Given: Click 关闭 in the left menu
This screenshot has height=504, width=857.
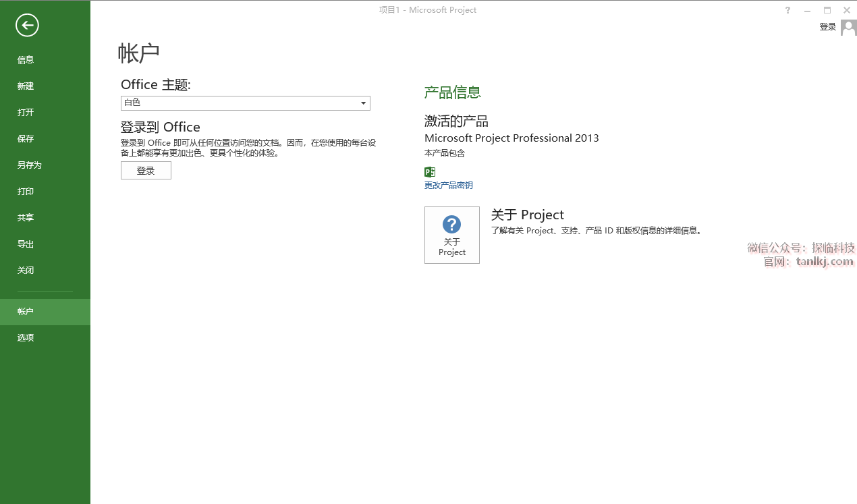Looking at the screenshot, I should [x=45, y=270].
